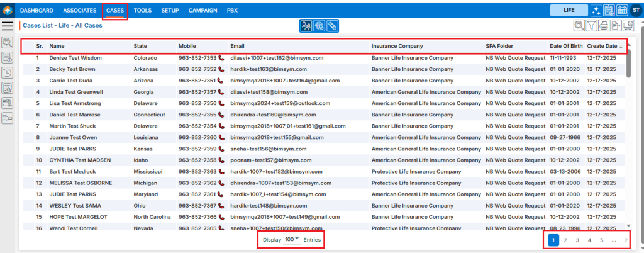Open the TOOLS menu
The height and width of the screenshot is (253, 644).
click(x=143, y=11)
